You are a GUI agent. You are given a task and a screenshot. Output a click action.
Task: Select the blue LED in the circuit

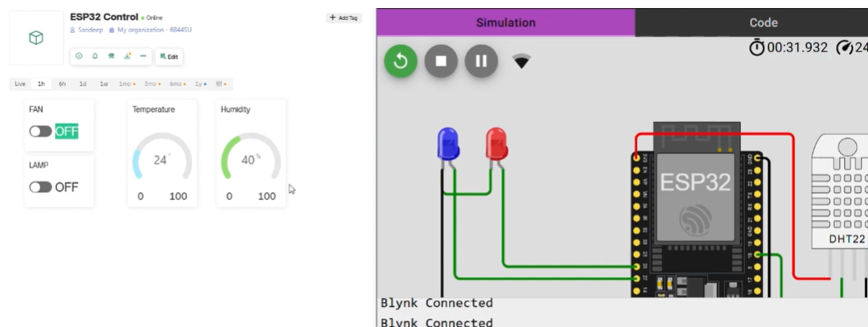[448, 146]
